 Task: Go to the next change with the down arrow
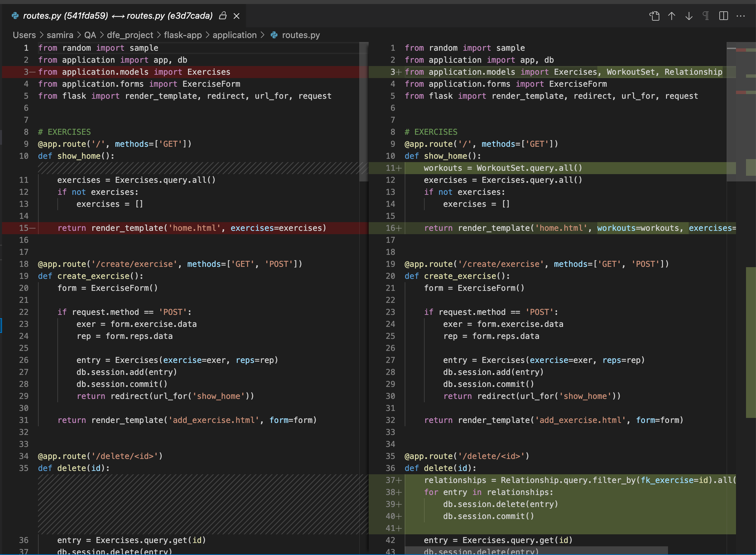pyautogui.click(x=689, y=16)
